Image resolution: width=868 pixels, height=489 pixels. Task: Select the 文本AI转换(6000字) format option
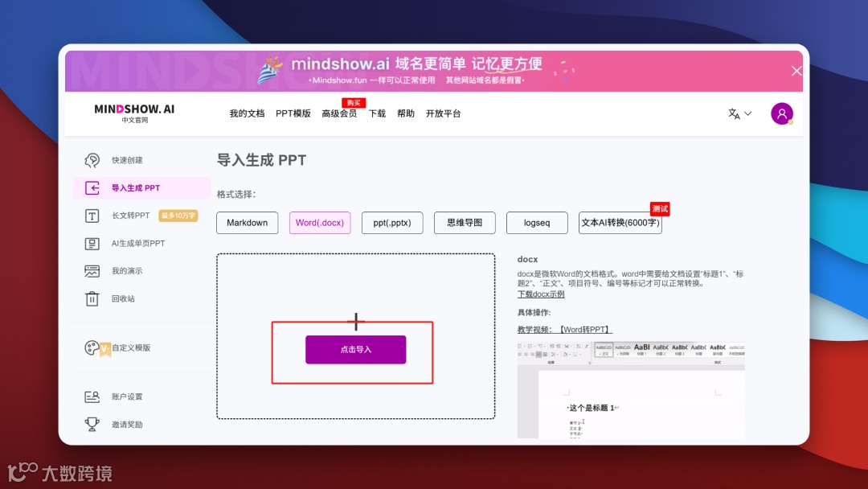[620, 223]
